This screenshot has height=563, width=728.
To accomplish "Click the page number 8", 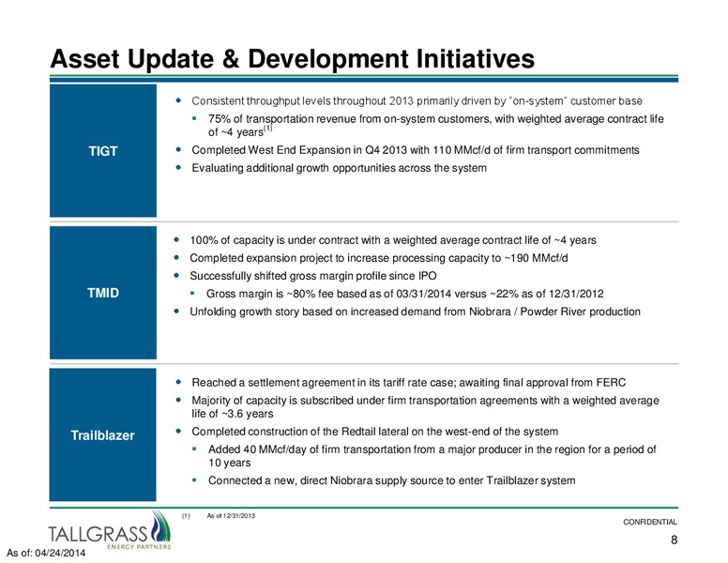I will tap(675, 540).
